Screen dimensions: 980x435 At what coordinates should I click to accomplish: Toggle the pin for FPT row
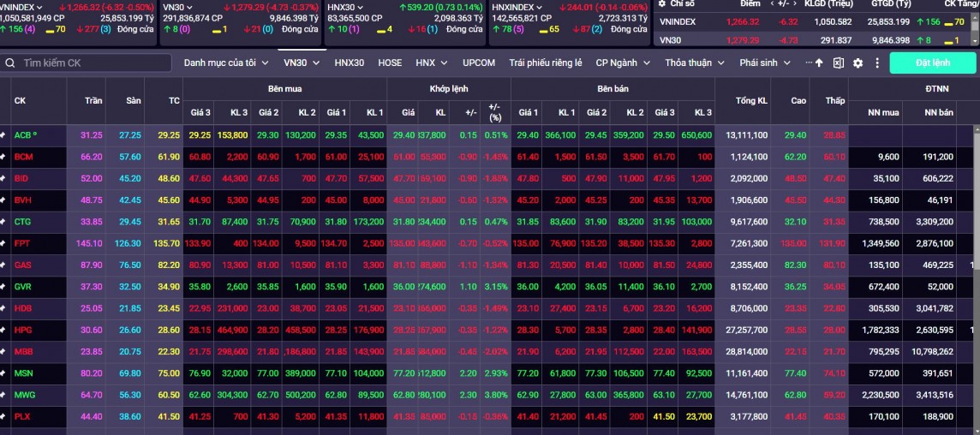tap(3, 243)
